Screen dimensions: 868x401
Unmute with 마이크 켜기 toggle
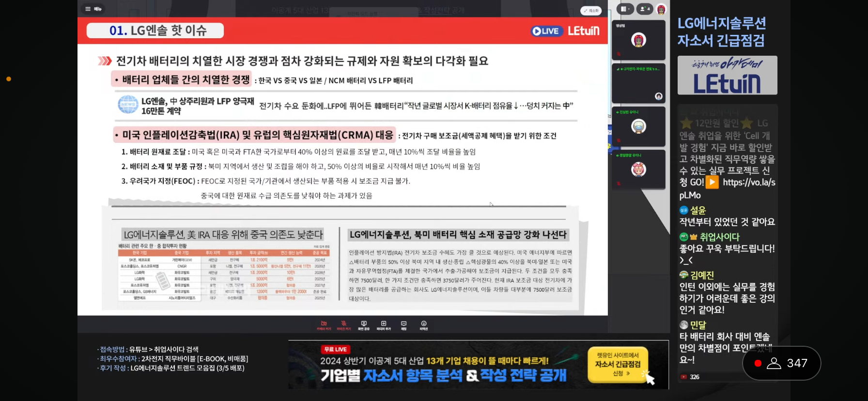pos(344,325)
